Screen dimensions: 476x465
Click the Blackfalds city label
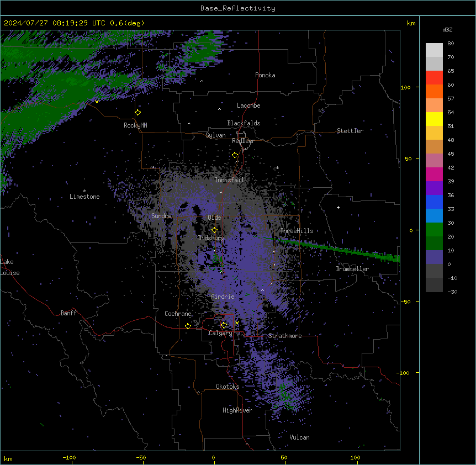tap(244, 123)
